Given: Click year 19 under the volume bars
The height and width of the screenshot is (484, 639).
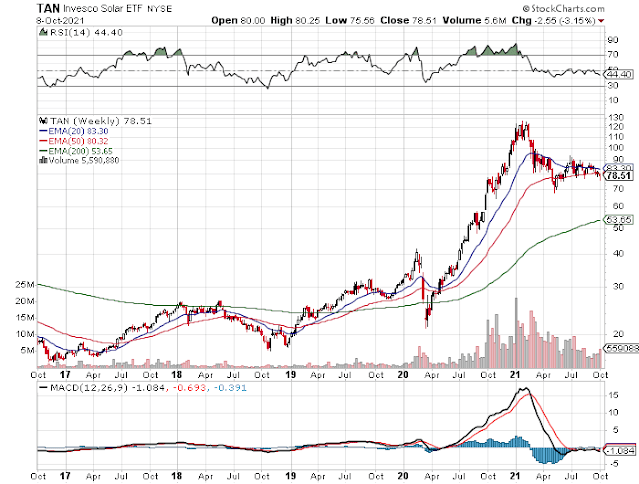Looking at the screenshot, I should tap(291, 374).
